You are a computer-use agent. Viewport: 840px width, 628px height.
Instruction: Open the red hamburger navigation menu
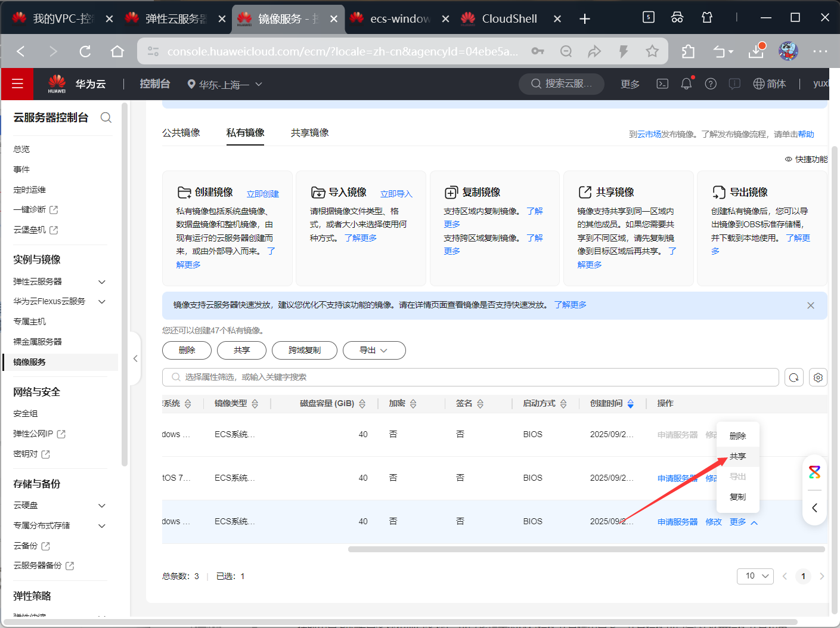point(17,84)
